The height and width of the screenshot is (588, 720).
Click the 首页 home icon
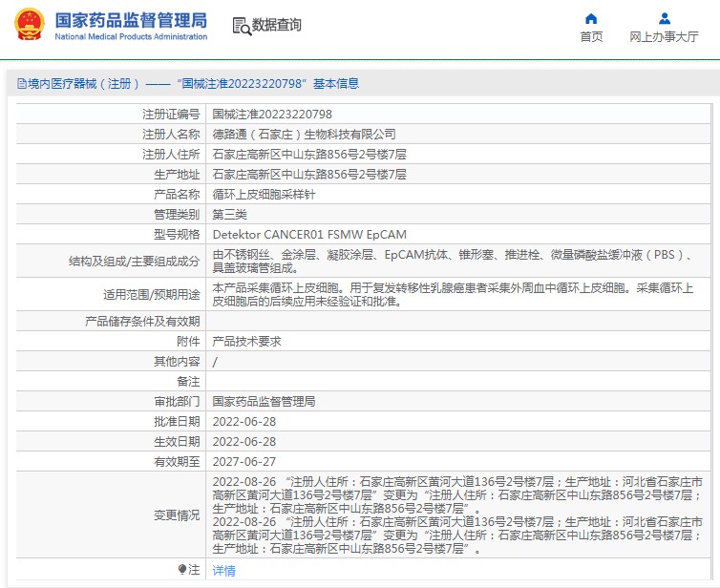pos(591,18)
